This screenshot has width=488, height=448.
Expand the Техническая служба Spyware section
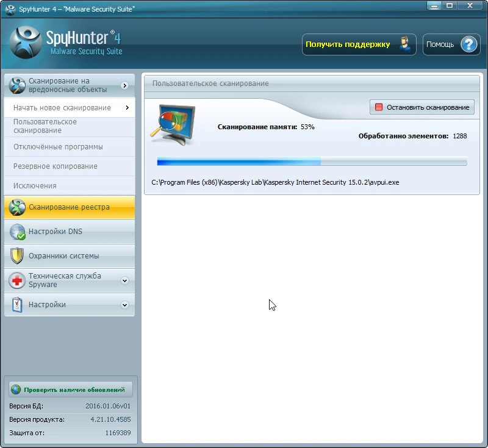[x=124, y=280]
